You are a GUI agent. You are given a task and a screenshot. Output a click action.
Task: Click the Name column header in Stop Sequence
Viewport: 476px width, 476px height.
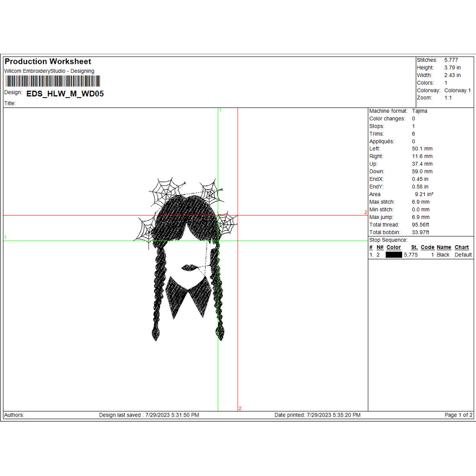(444, 248)
